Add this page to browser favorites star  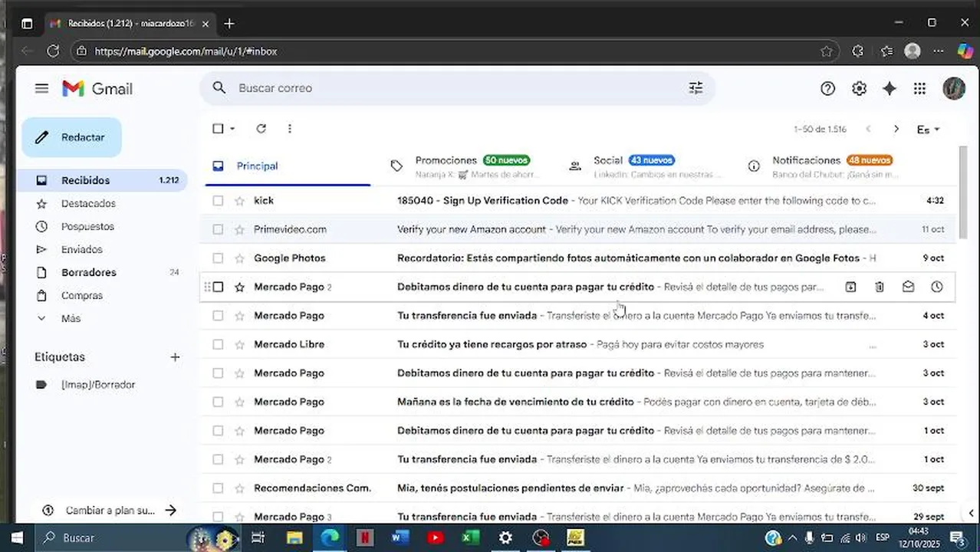[x=826, y=51]
